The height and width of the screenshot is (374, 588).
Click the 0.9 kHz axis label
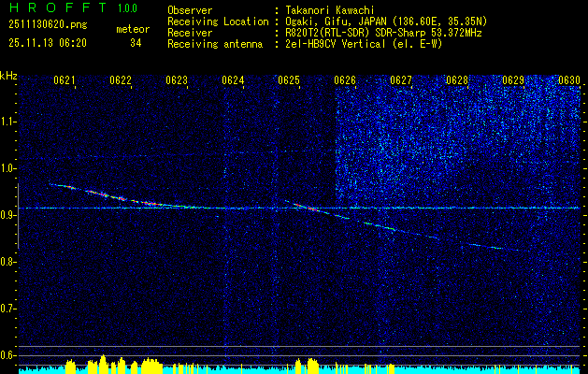[x=7, y=215]
